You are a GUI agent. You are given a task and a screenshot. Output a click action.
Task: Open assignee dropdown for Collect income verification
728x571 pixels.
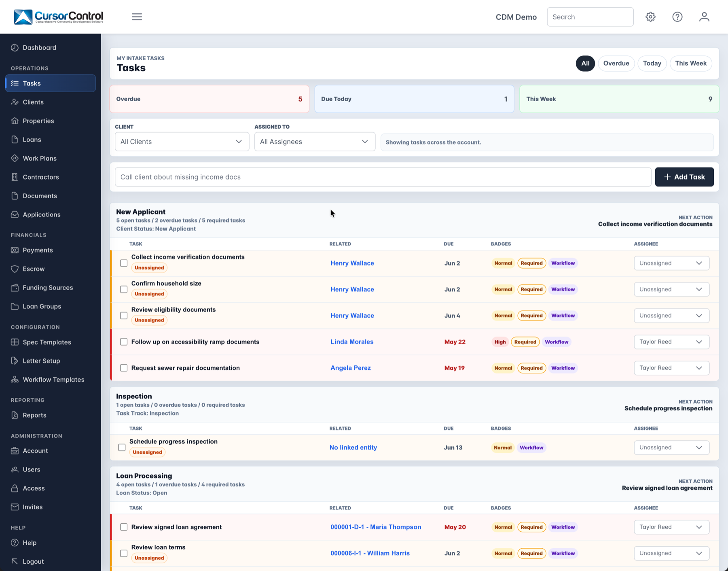pos(671,263)
